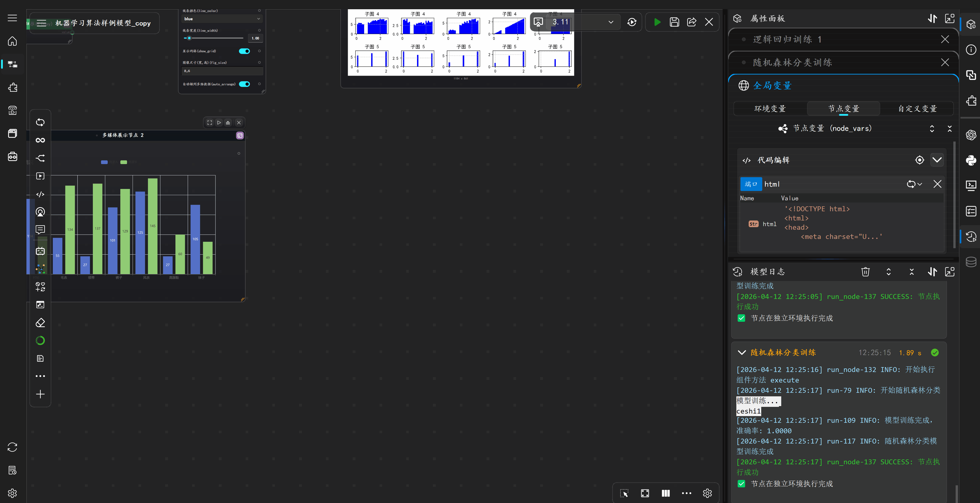The height and width of the screenshot is (503, 980).
Task: Close the 逻辑回归训练 1 panel
Action: pos(945,39)
